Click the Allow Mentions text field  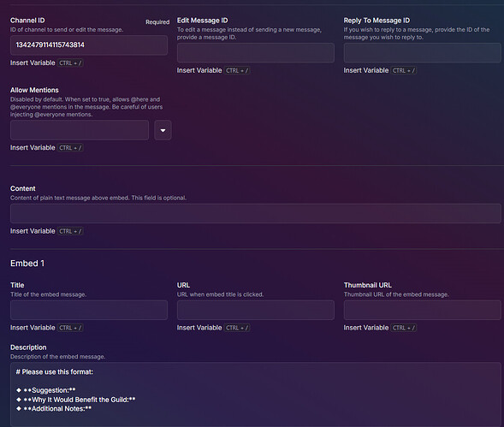coord(80,130)
